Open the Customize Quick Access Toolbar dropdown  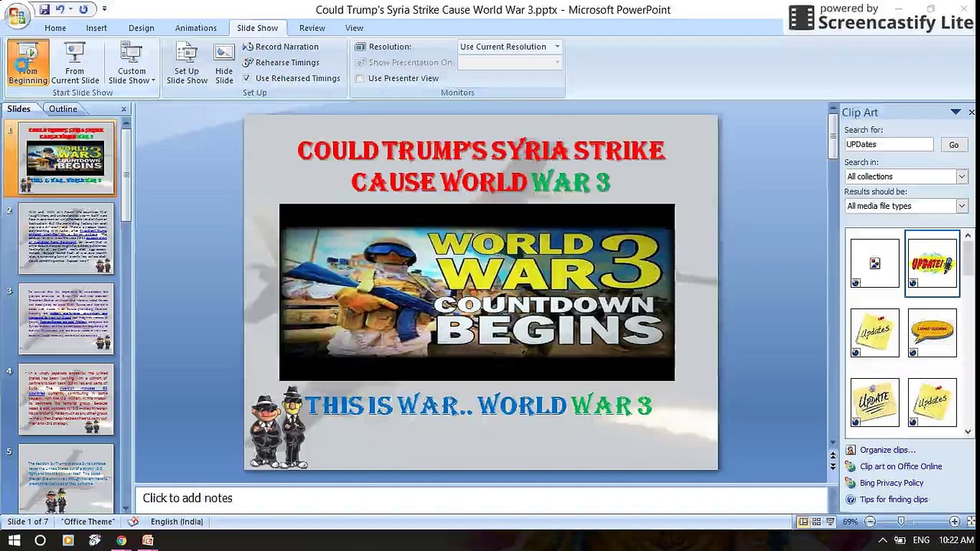104,9
